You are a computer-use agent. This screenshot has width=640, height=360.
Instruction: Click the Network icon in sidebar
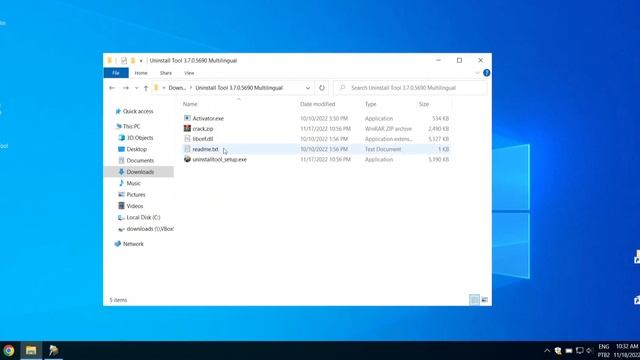tap(118, 244)
